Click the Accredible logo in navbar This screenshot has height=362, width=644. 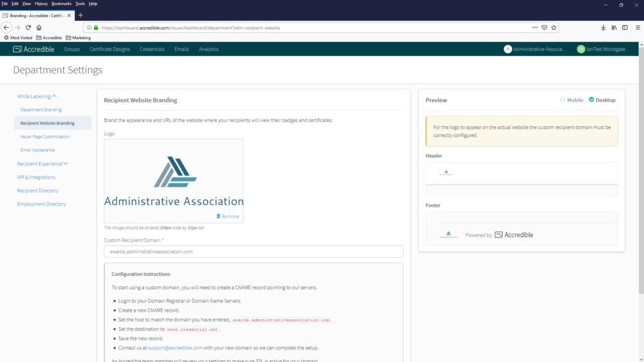point(34,49)
